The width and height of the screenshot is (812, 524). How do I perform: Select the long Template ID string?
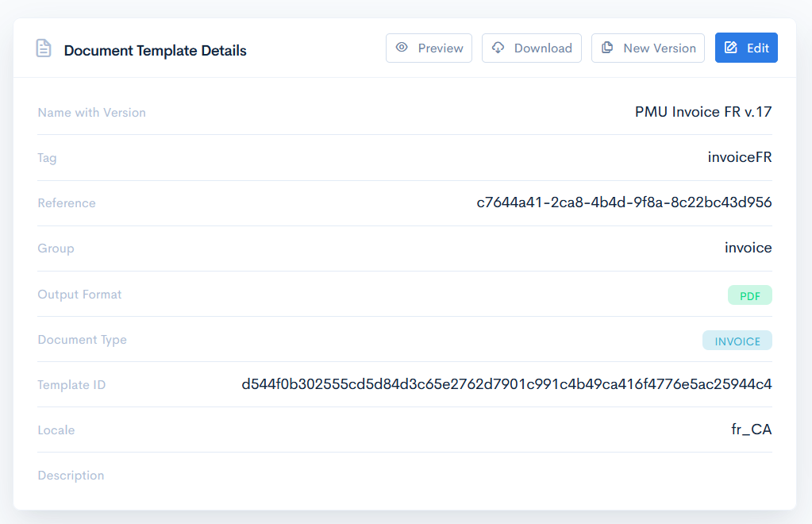[x=508, y=384]
